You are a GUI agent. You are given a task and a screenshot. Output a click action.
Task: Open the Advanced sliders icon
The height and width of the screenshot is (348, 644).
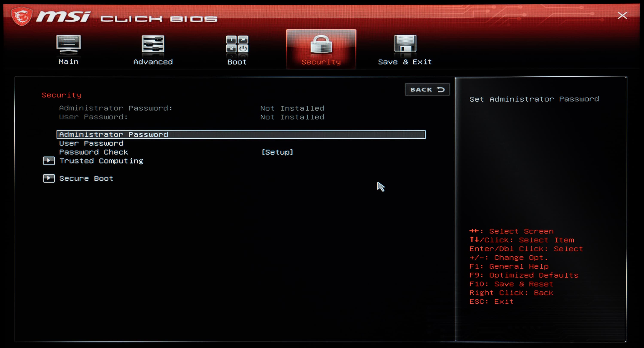point(153,44)
